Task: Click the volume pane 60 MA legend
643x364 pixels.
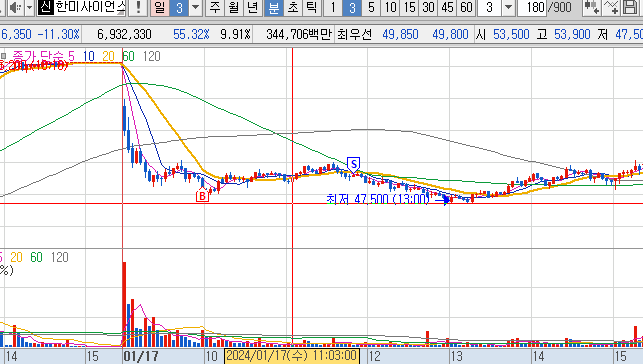Action: [36, 257]
